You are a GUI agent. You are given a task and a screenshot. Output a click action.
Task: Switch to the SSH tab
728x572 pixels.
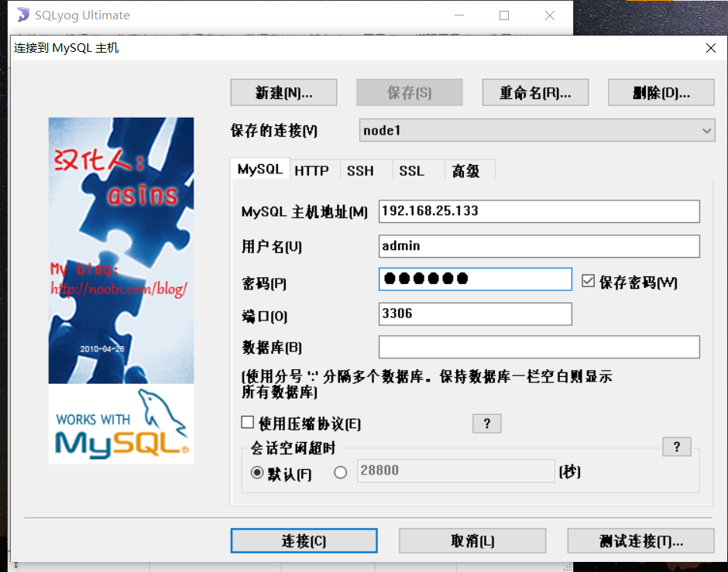(x=361, y=170)
